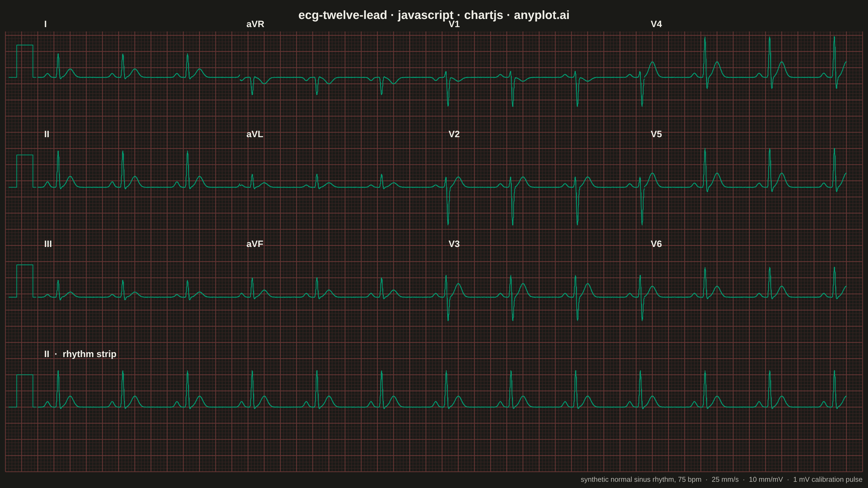Screen dimensions: 868x488
Task: Select the V5 lead label
Action: [x=656, y=134]
